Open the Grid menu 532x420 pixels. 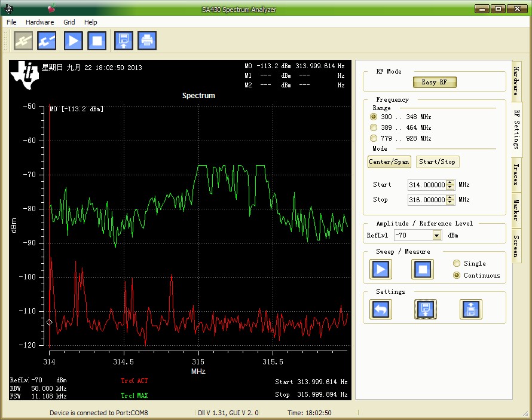point(69,22)
